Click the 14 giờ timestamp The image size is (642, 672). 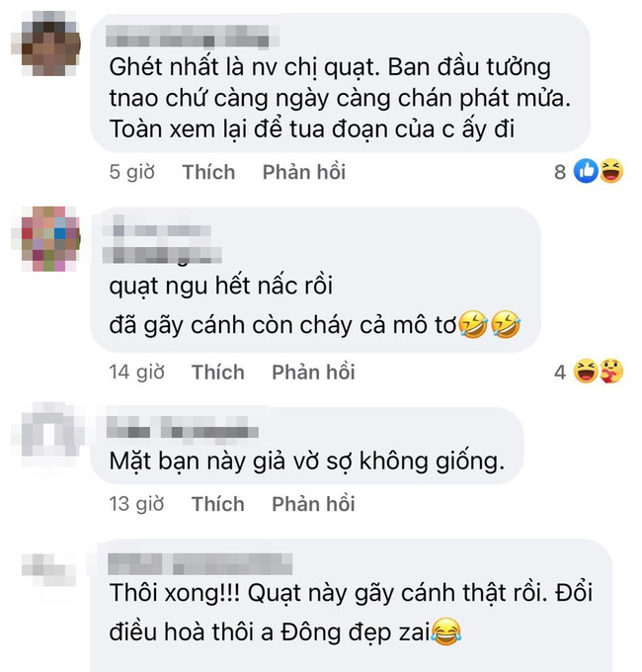(136, 372)
